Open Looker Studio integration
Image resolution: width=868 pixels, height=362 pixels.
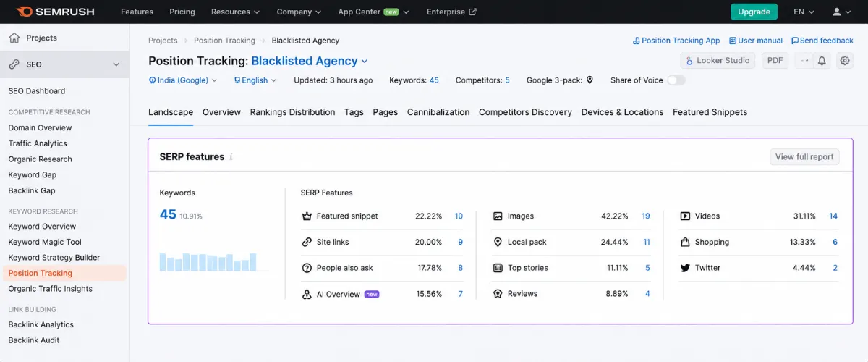point(718,61)
